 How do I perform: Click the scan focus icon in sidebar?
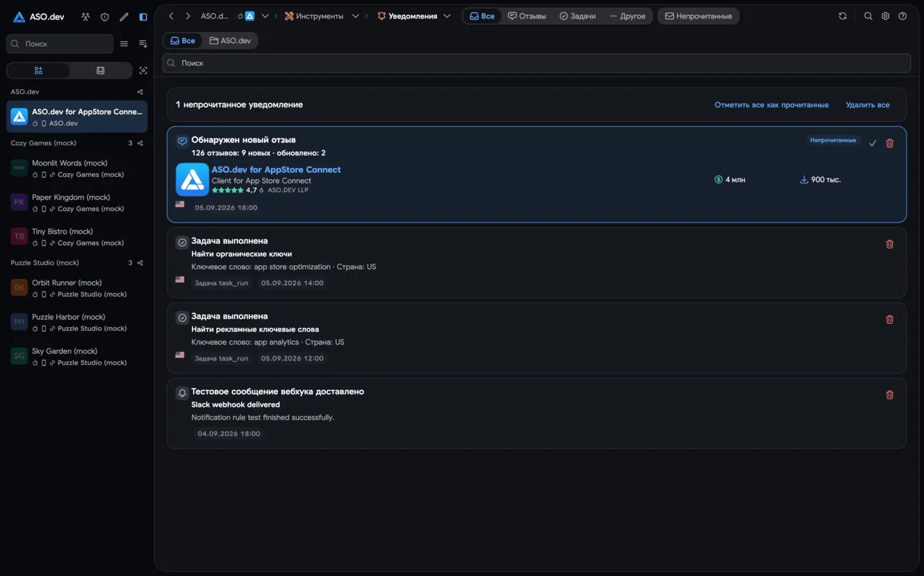tap(143, 71)
